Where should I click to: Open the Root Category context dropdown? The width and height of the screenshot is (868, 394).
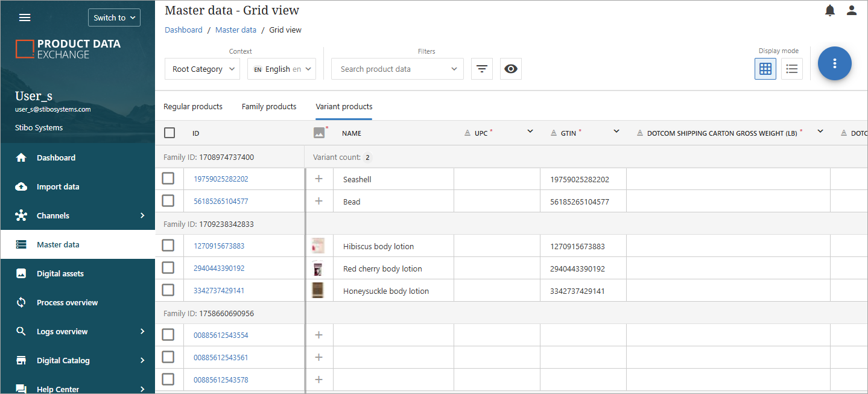pyautogui.click(x=202, y=69)
